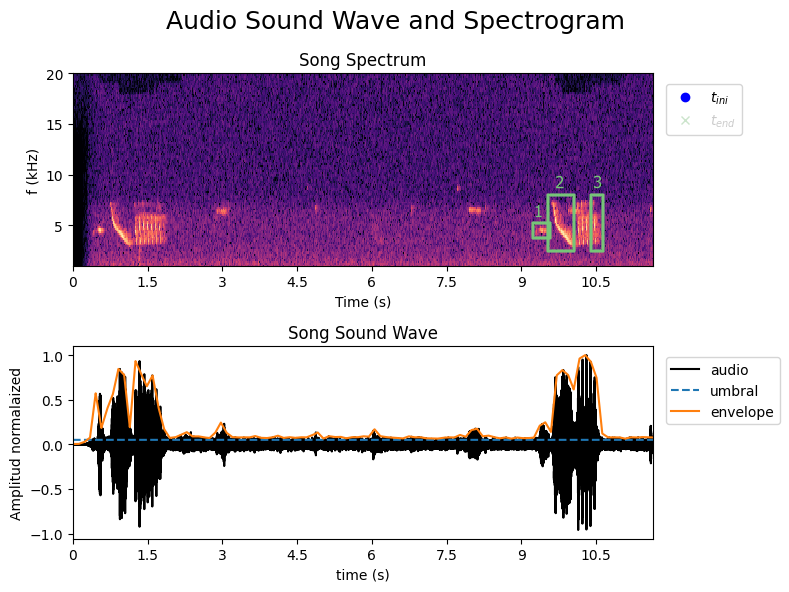This screenshot has height=592, width=789.
Task: Click the green t_end cross in legend
Action: click(685, 121)
